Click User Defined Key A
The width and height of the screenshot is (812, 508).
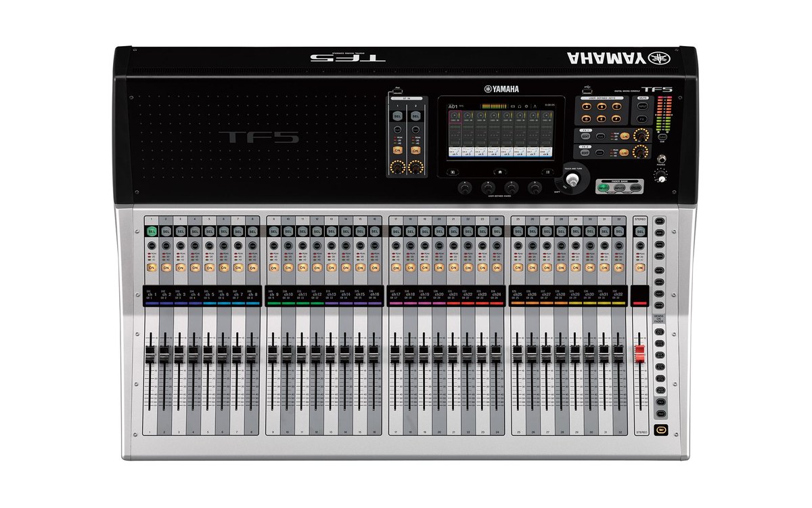[587, 106]
